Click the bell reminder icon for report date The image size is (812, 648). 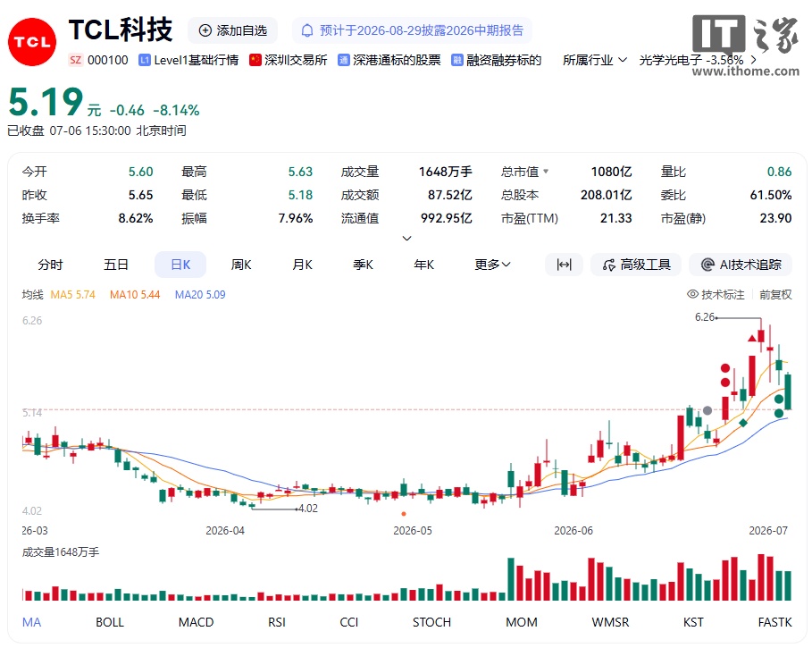click(307, 30)
